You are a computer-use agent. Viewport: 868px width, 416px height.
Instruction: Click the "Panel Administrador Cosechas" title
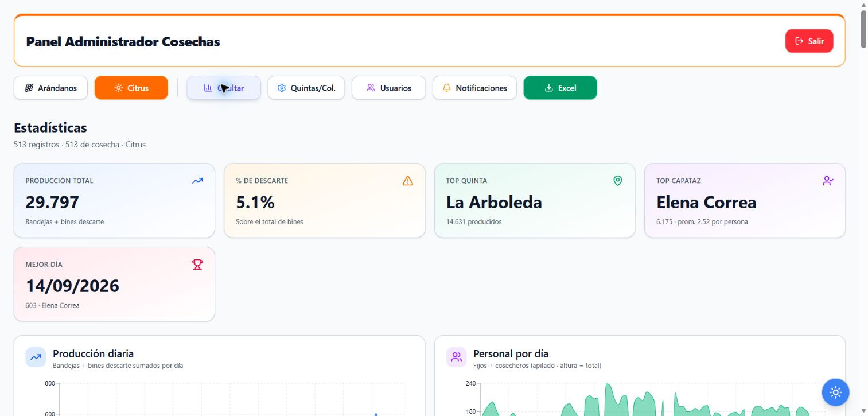(123, 41)
